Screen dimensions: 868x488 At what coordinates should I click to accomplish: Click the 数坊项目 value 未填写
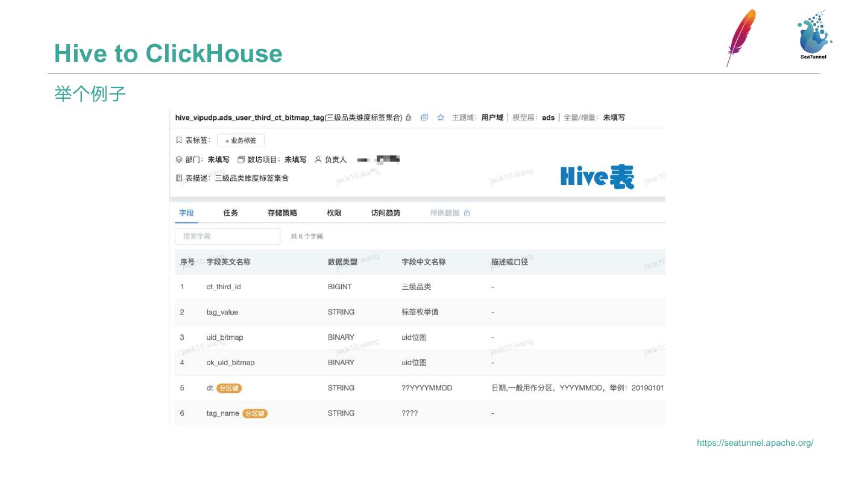[295, 160]
